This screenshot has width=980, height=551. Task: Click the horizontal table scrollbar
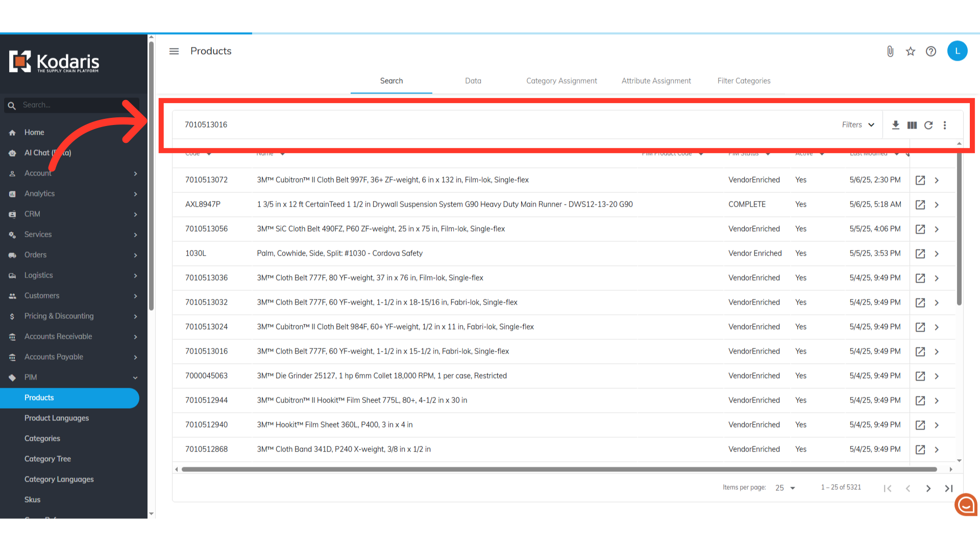[x=559, y=469]
